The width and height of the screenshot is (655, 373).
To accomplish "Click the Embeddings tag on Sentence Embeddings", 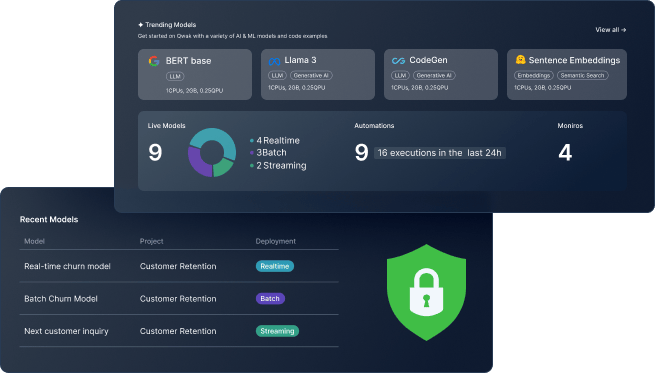I will pos(533,76).
